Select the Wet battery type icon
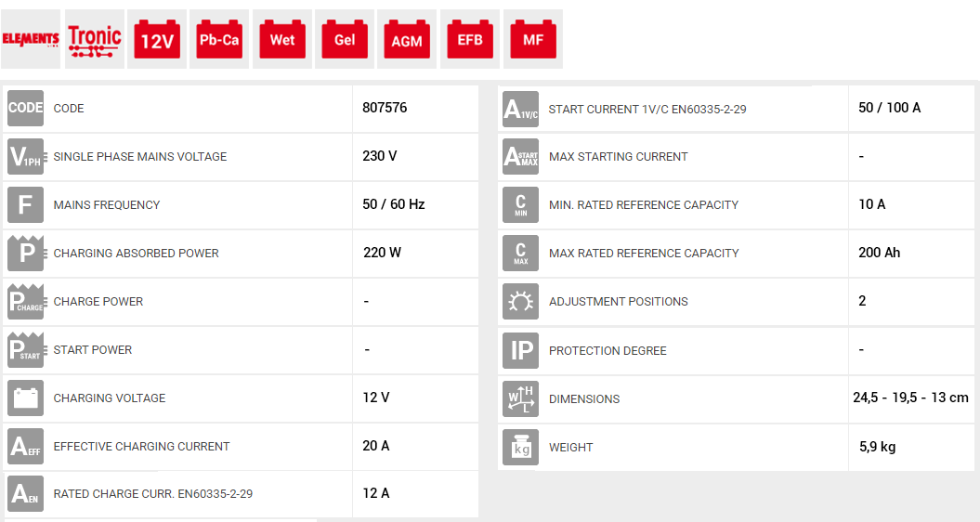The image size is (980, 522). tap(282, 39)
